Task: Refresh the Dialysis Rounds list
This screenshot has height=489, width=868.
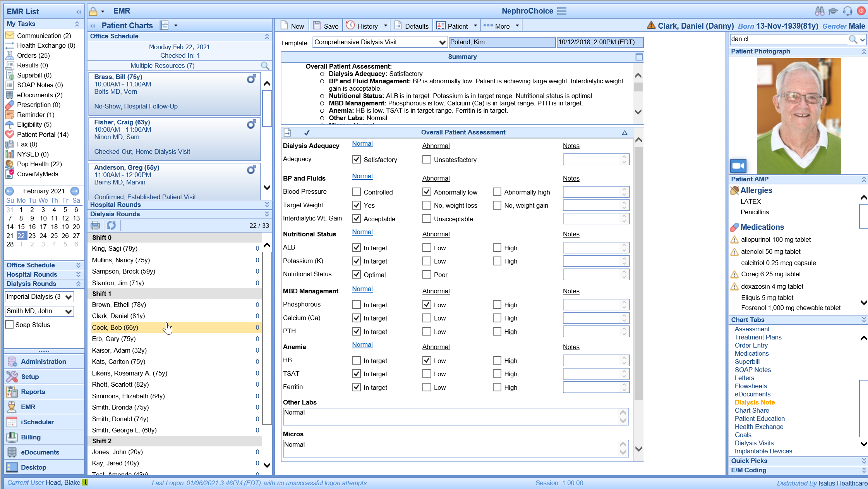Action: [x=112, y=225]
